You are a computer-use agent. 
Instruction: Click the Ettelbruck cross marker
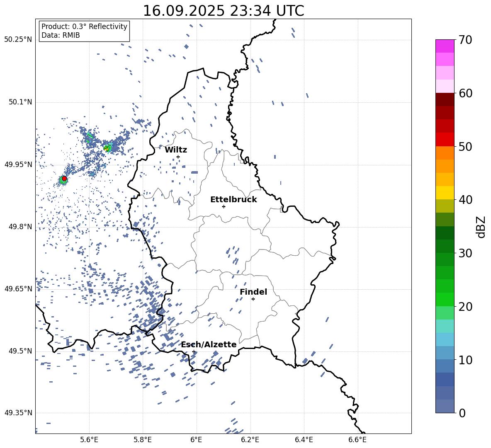tap(224, 206)
